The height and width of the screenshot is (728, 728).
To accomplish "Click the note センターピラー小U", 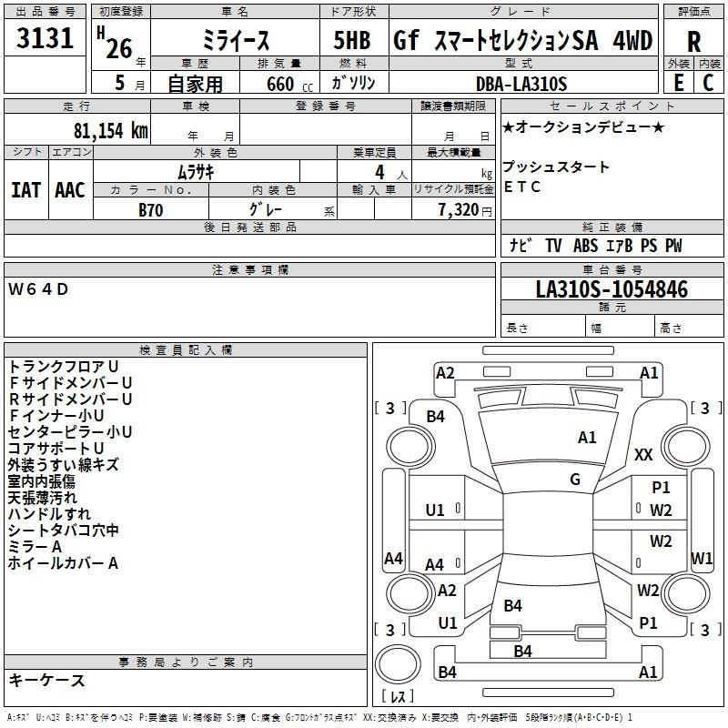I will click(70, 431).
